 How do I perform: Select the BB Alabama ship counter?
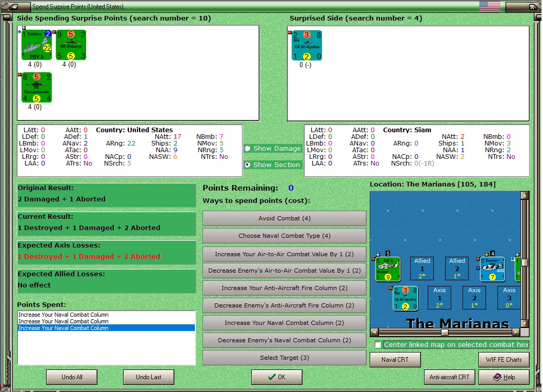(x=71, y=45)
